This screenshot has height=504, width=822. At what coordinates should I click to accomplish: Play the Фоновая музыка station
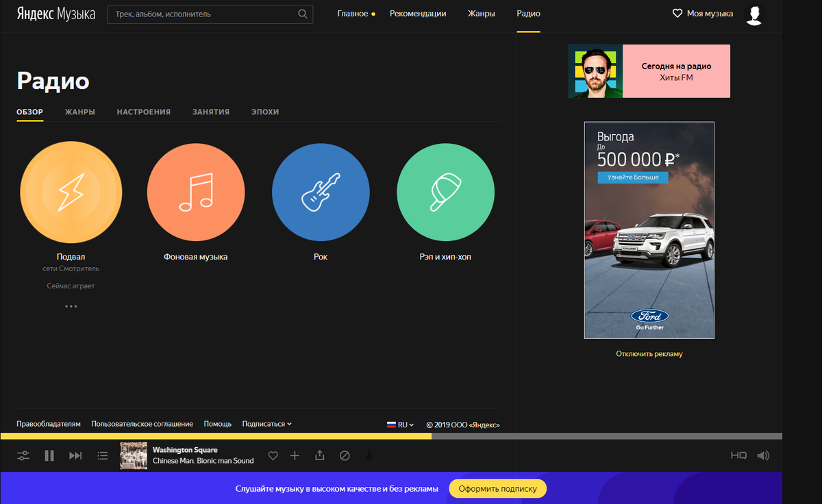(196, 193)
